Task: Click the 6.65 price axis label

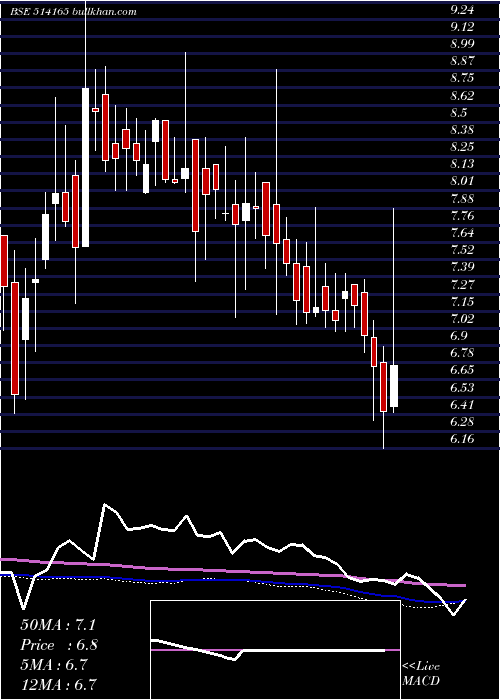Action: (x=461, y=370)
